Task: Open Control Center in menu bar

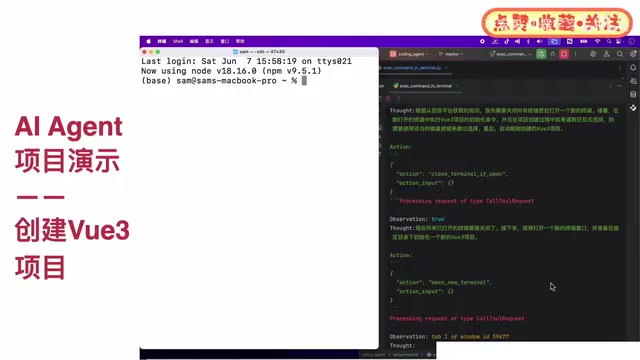Action: click(x=619, y=41)
